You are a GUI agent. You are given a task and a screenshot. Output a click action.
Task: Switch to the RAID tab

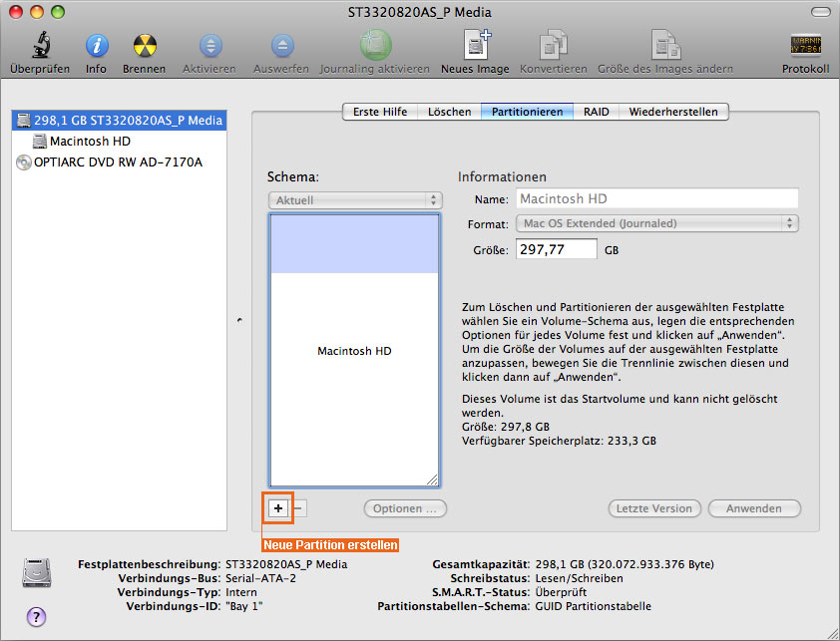(x=597, y=112)
